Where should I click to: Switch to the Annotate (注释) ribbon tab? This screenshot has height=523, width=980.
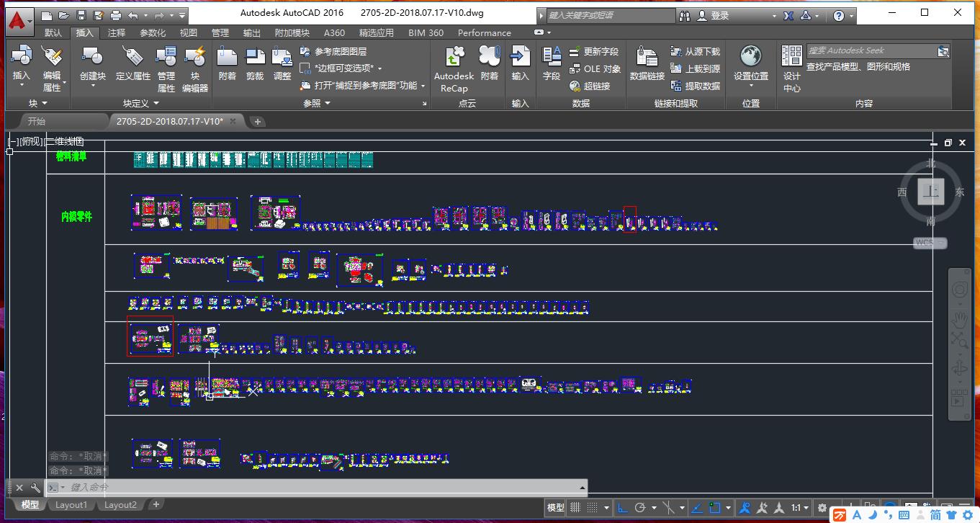117,33
